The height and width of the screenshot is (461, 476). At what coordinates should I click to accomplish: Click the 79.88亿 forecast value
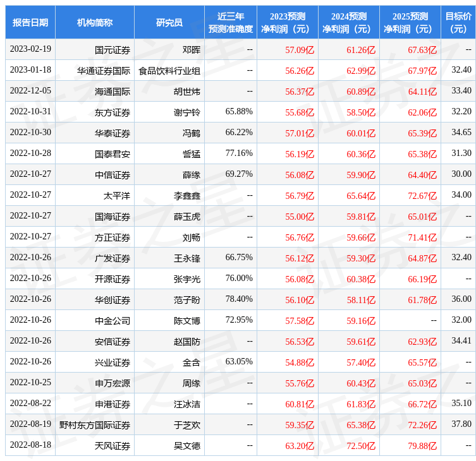pos(422,446)
